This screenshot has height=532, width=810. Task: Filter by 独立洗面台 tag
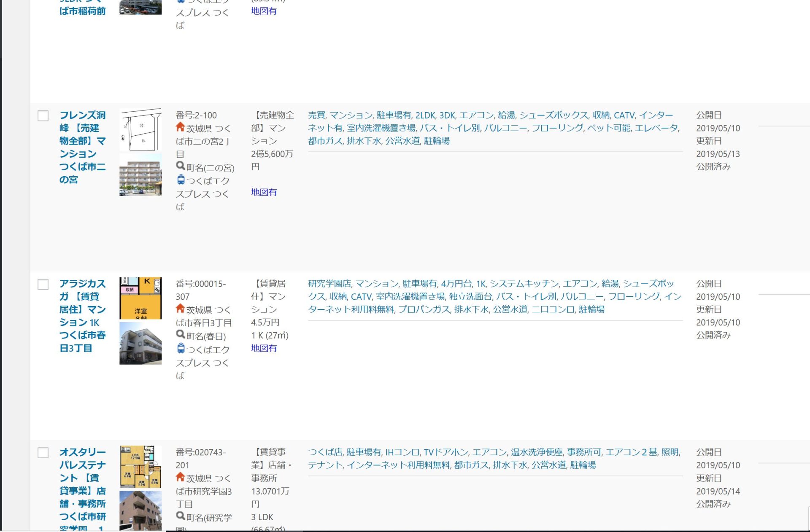470,297
